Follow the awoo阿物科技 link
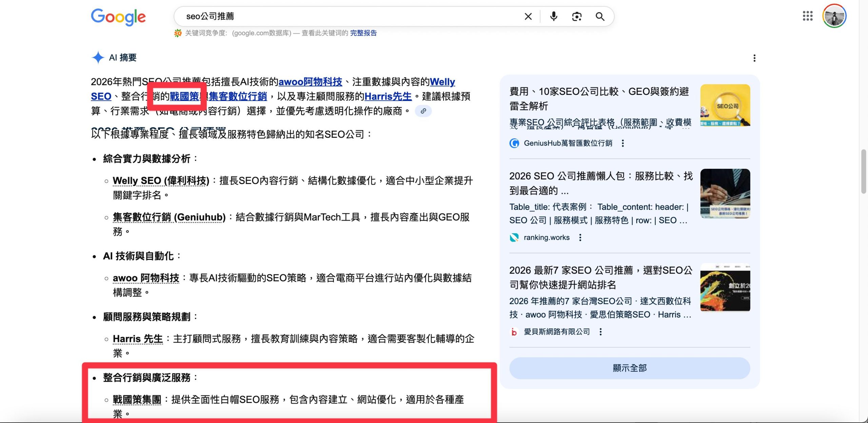The height and width of the screenshot is (423, 868). [310, 82]
